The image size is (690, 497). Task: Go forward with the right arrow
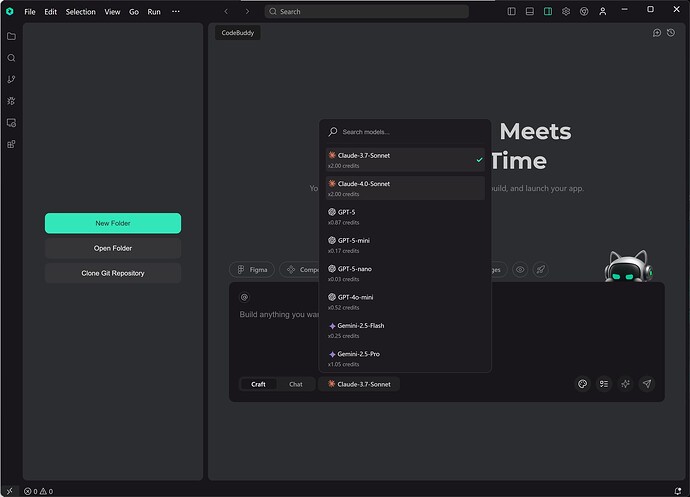click(x=247, y=11)
